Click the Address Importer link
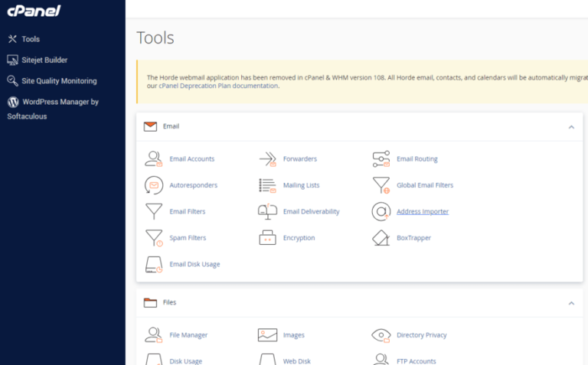This screenshot has height=365, width=588. 423,212
